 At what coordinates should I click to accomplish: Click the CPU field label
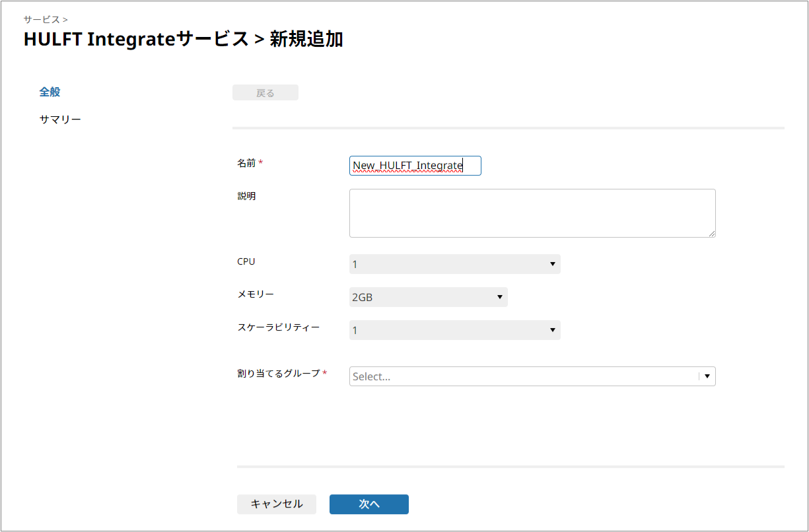pos(246,261)
